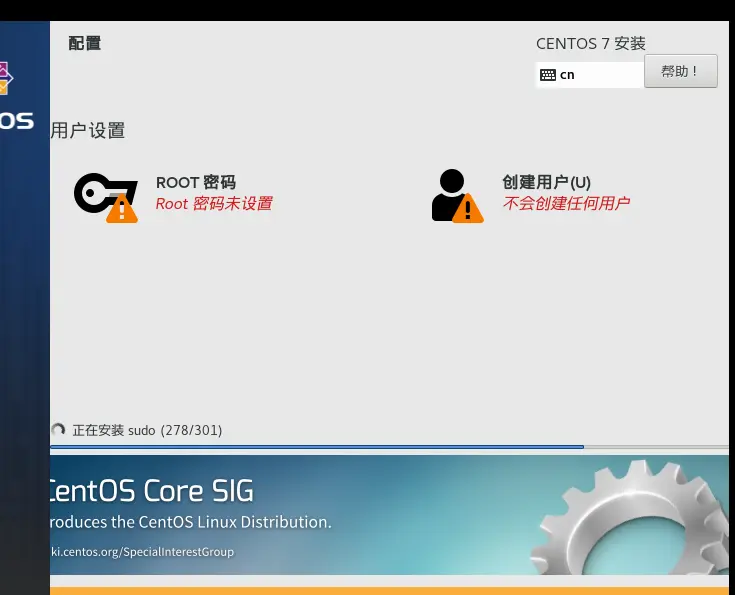Image resolution: width=735 pixels, height=595 pixels.
Task: Click 'produces the CentOS Linux Distribution' text
Action: click(x=191, y=522)
